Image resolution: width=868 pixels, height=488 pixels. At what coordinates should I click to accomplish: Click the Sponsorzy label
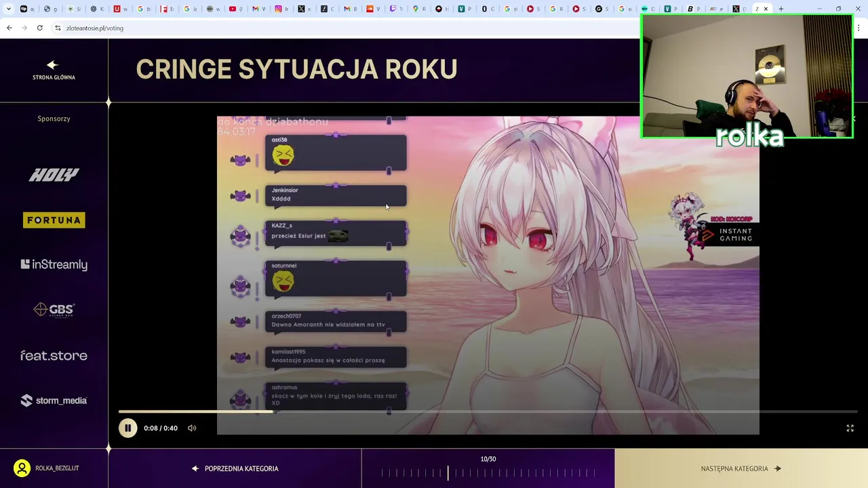tap(54, 119)
